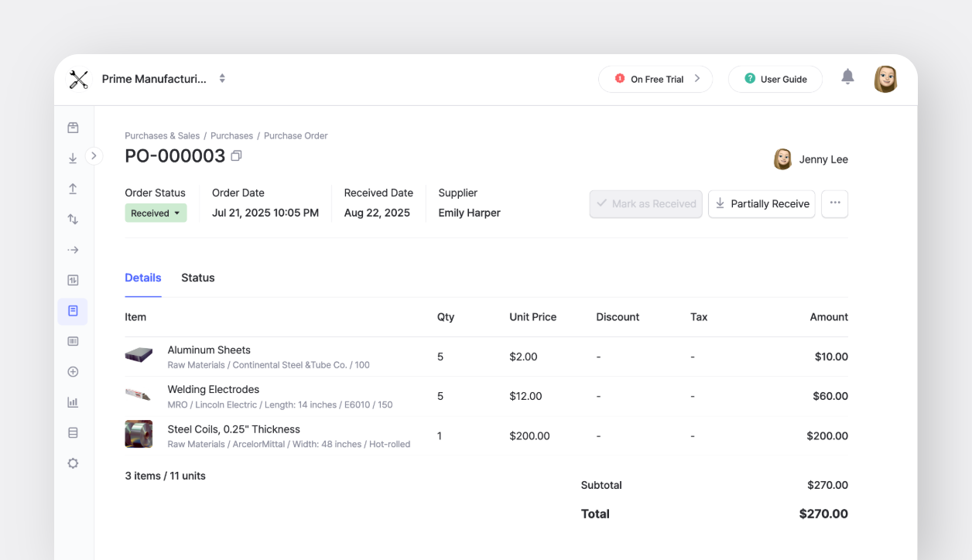Select the stock receive (download arrow) sidebar icon
The width and height of the screenshot is (972, 560).
73,156
